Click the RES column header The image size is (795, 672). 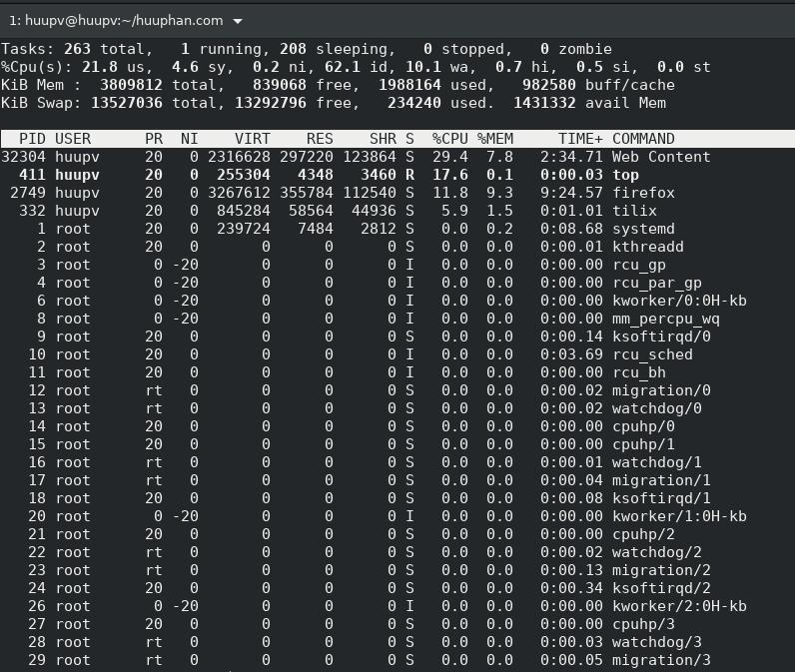[x=320, y=139]
